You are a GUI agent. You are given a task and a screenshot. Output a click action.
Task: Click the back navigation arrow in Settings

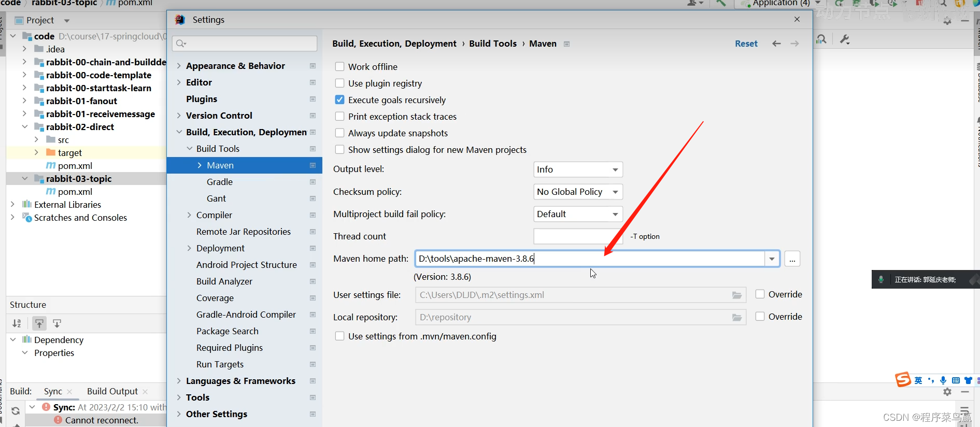pyautogui.click(x=776, y=44)
